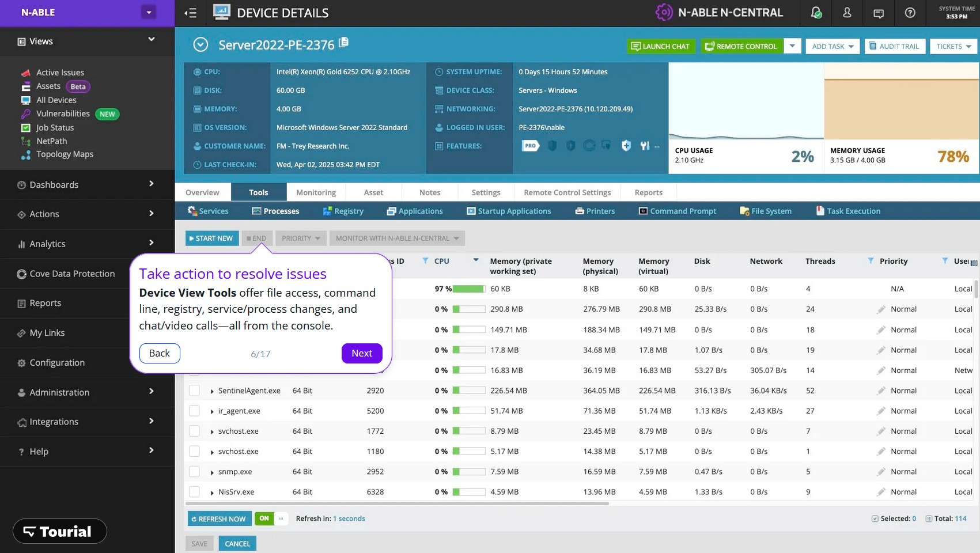The height and width of the screenshot is (553, 980).
Task: Expand SentinelAgent.exe process tree
Action: pos(212,391)
